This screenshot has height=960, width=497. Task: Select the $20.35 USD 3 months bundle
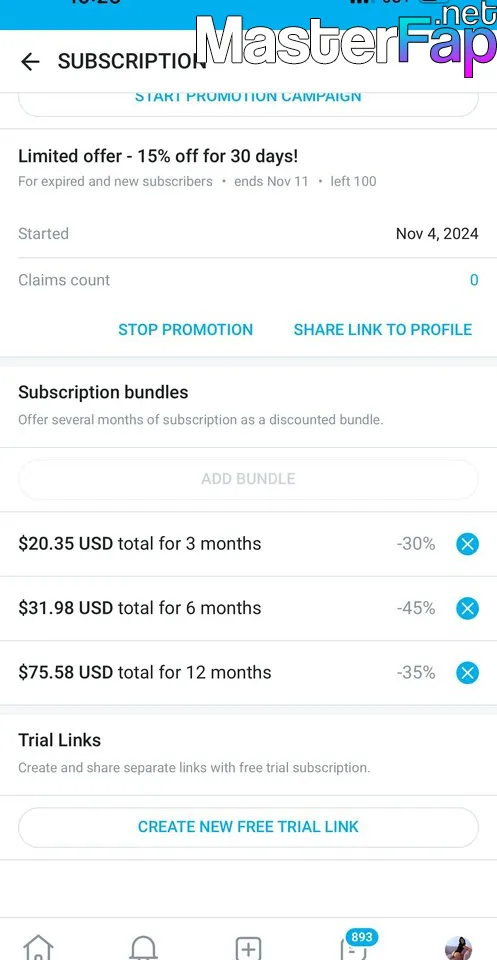tap(248, 544)
